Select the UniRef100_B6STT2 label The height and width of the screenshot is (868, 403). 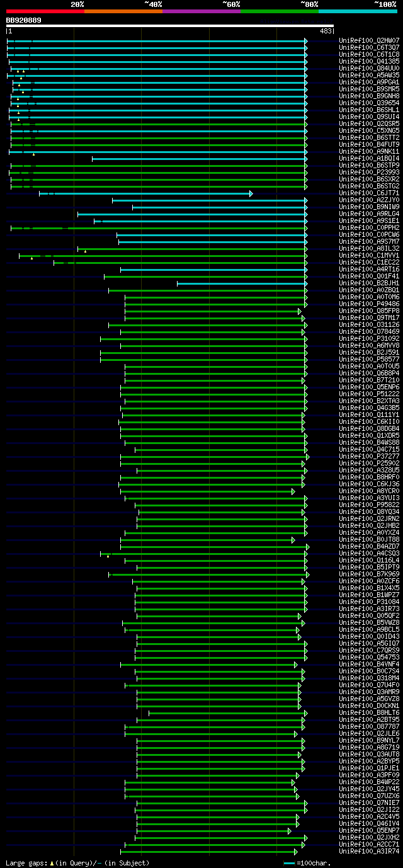369,137
